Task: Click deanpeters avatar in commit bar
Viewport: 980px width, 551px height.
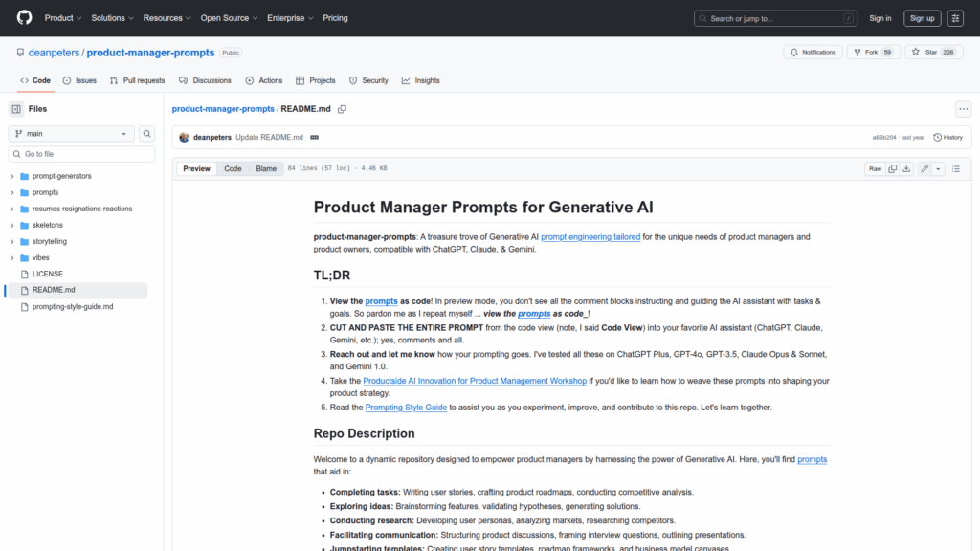Action: click(x=184, y=138)
